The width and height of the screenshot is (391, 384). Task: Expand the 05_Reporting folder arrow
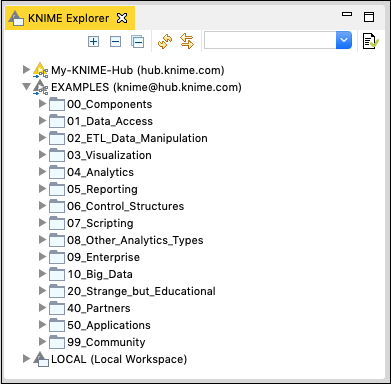point(42,189)
